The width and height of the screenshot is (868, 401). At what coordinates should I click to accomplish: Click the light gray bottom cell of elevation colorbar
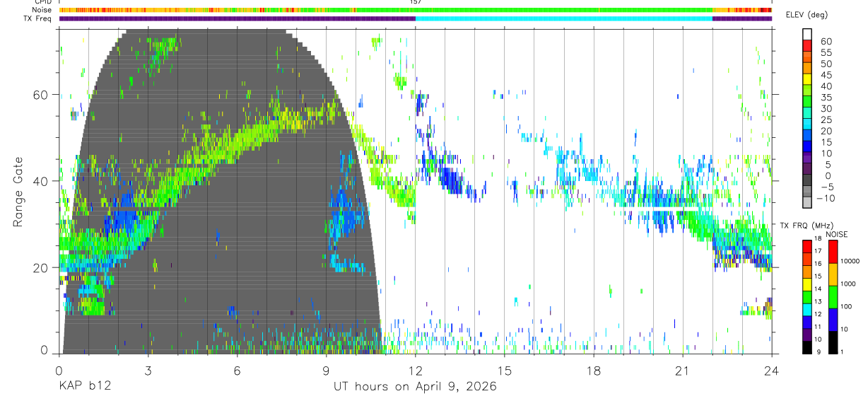click(x=807, y=204)
